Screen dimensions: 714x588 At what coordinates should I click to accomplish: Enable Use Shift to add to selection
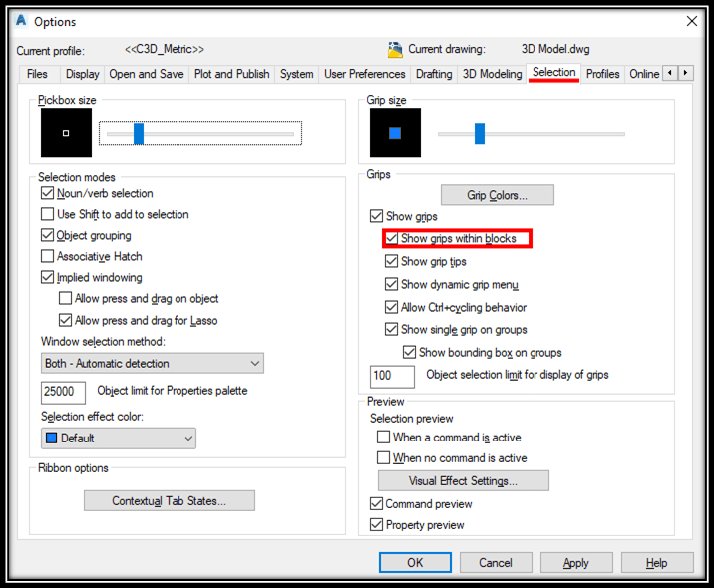coord(47,214)
